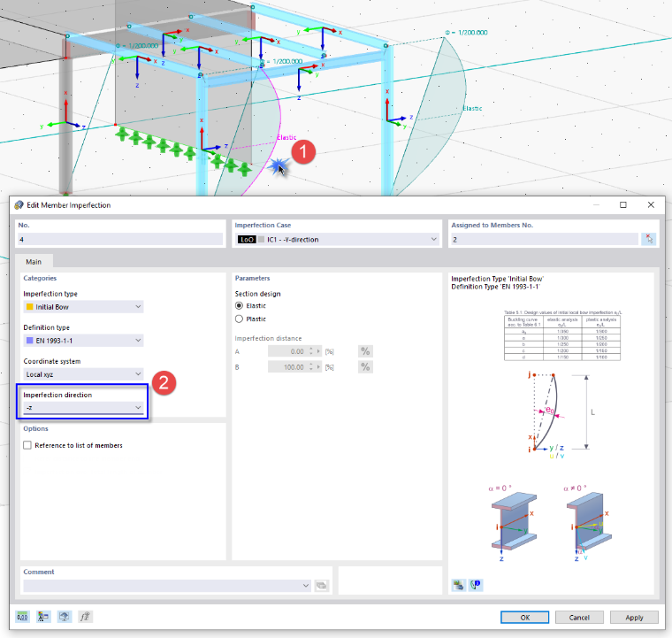Screen dimensions: 672x638
Task: Click the Apply button
Action: 634,618
